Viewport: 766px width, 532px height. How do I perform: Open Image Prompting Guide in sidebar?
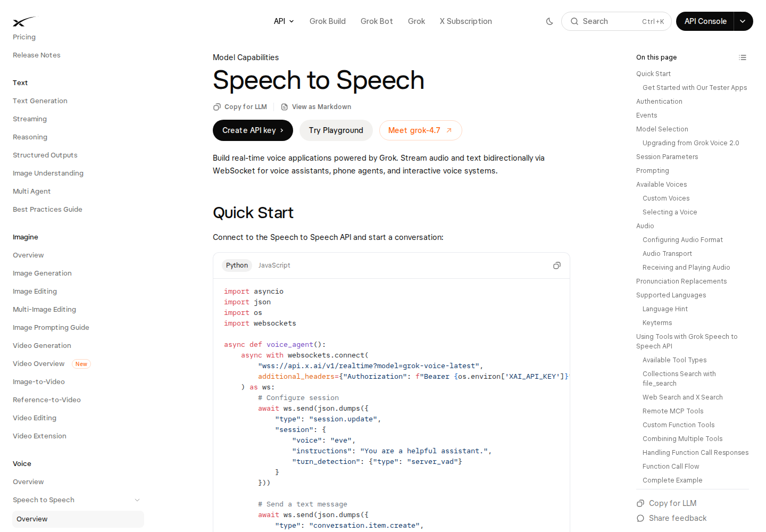(51, 328)
